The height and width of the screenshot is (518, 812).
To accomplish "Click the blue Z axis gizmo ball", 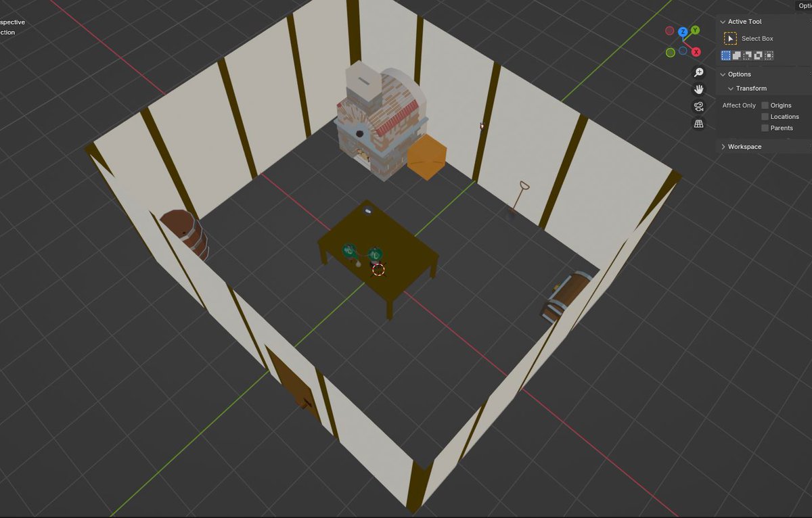I will click(683, 32).
